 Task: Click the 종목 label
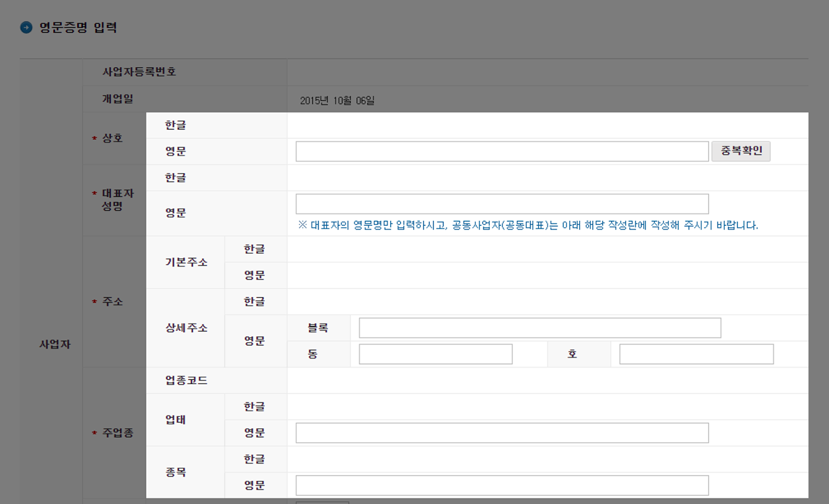click(176, 472)
